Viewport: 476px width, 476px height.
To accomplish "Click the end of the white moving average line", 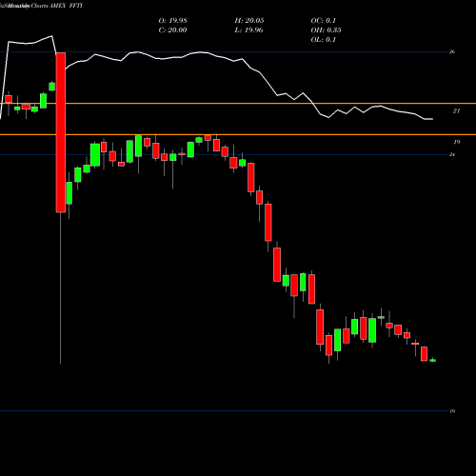I will (432, 119).
